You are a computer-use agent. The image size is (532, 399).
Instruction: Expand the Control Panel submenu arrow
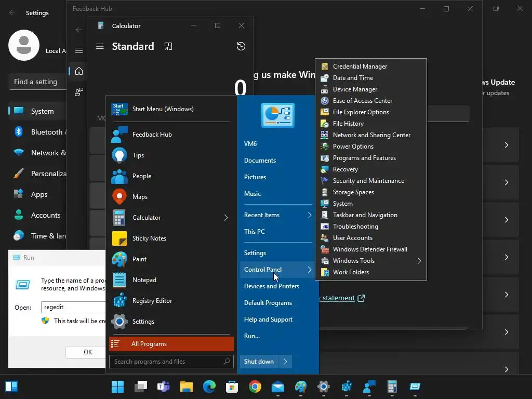(x=310, y=270)
